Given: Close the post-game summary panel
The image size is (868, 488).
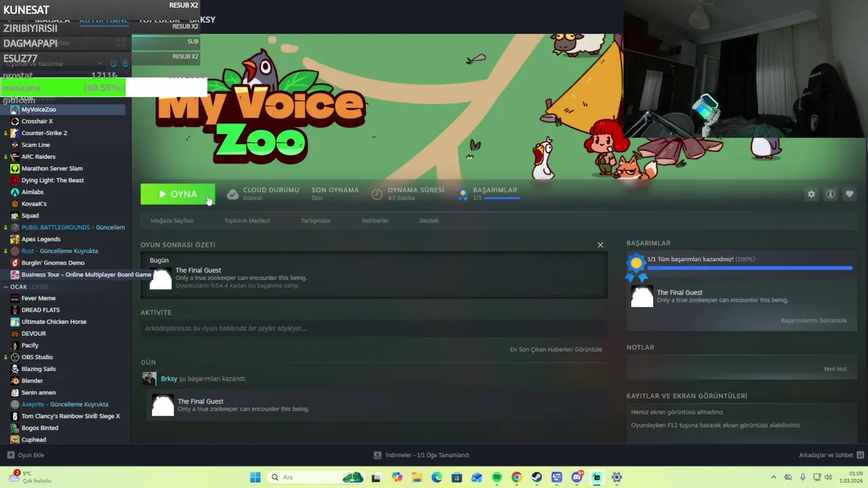Looking at the screenshot, I should click(600, 245).
